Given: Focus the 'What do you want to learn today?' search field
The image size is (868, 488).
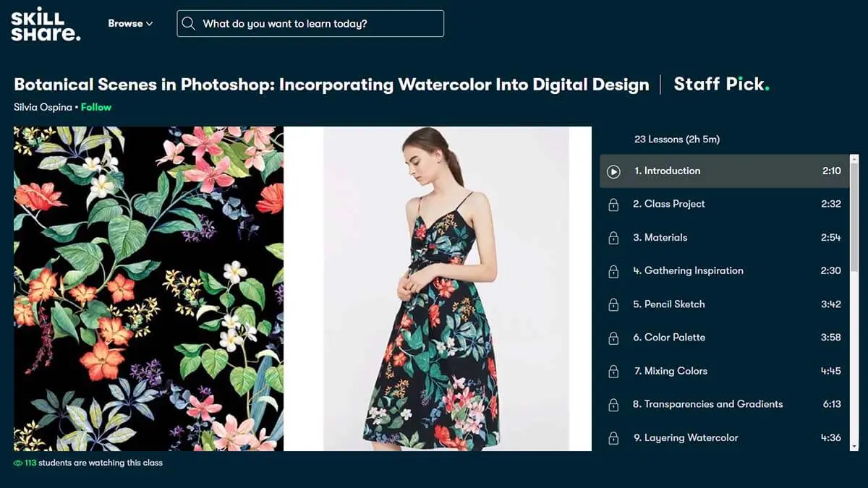Looking at the screenshot, I should pos(310,23).
